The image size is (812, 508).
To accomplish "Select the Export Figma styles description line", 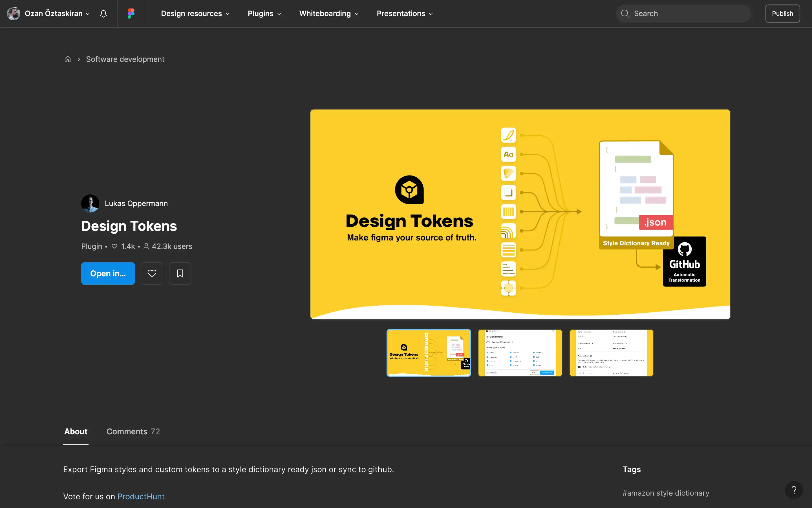I will [228, 469].
